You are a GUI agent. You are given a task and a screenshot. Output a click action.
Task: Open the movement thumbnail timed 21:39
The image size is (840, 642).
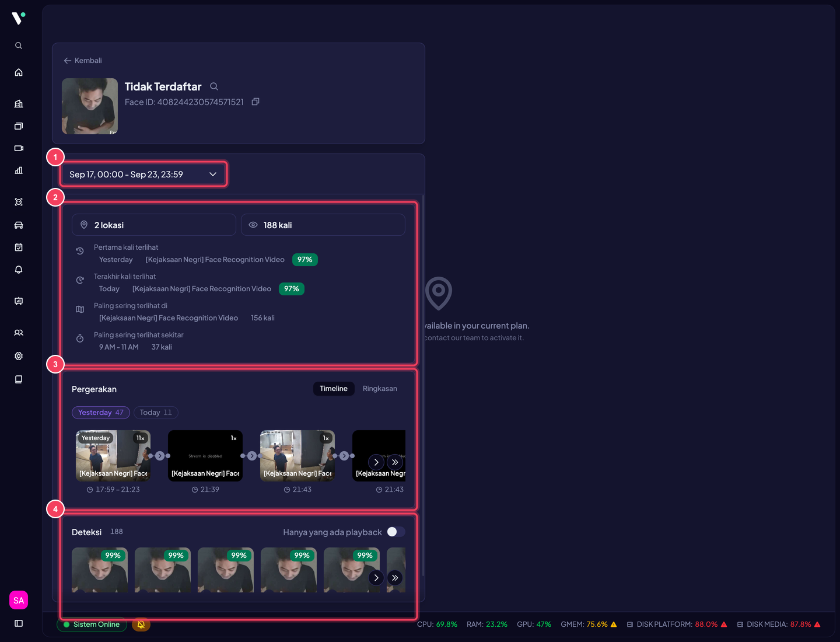[205, 456]
